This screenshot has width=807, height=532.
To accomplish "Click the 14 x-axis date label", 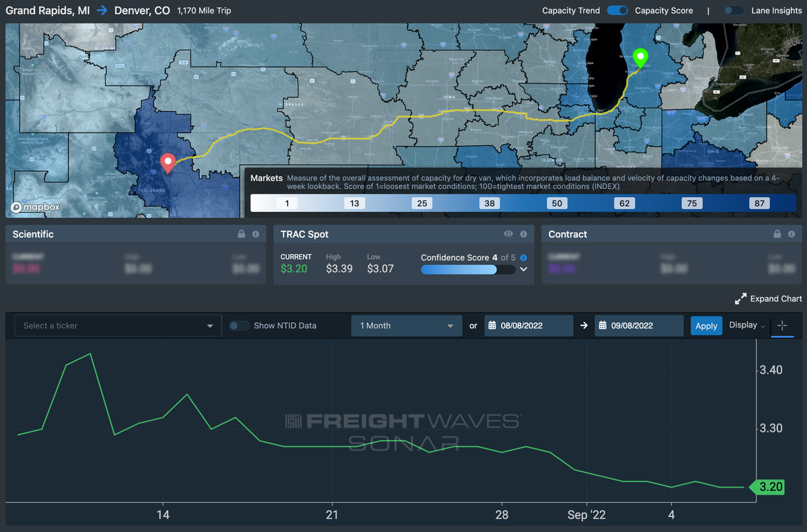I will 163,515.
